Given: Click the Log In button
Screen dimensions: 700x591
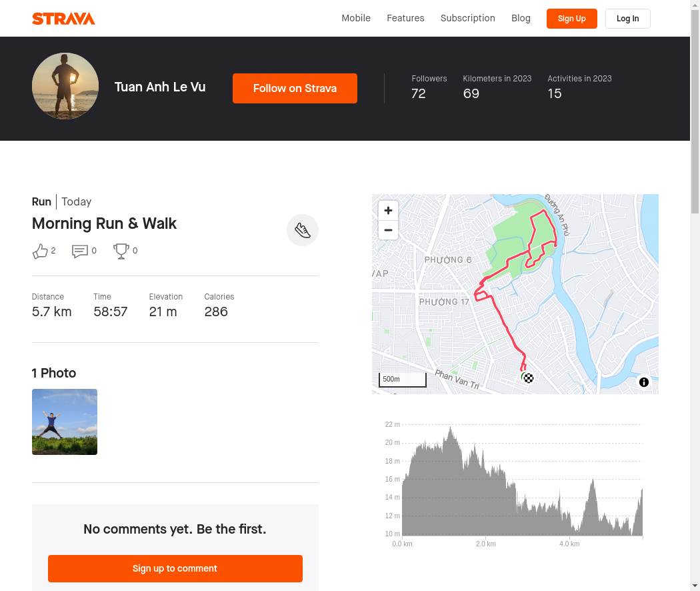Looking at the screenshot, I should pos(628,19).
